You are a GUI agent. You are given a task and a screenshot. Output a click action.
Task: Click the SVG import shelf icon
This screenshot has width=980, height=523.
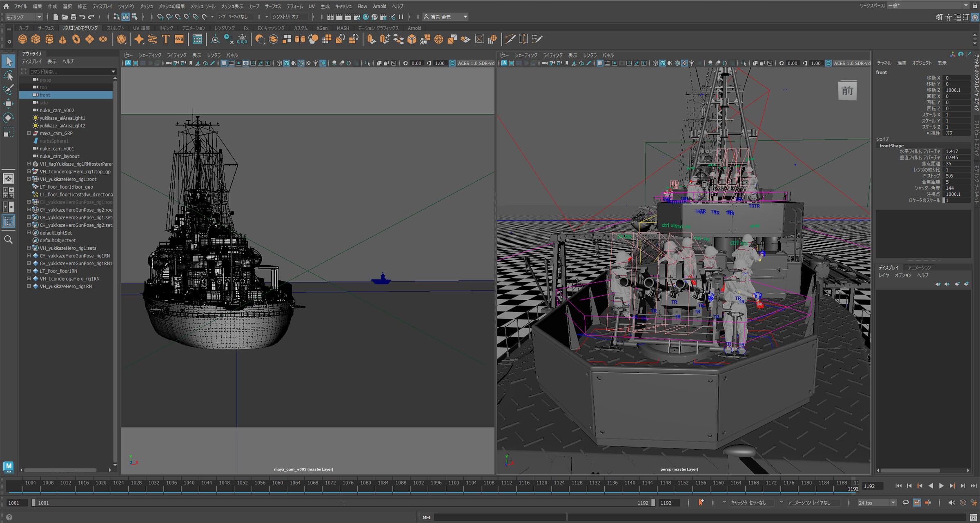[179, 39]
